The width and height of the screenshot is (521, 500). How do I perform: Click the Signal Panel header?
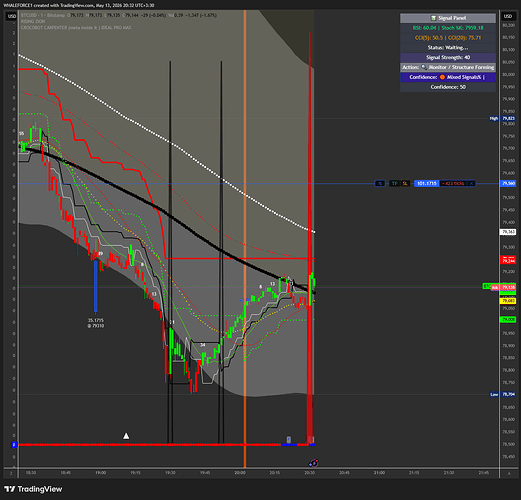coord(448,18)
